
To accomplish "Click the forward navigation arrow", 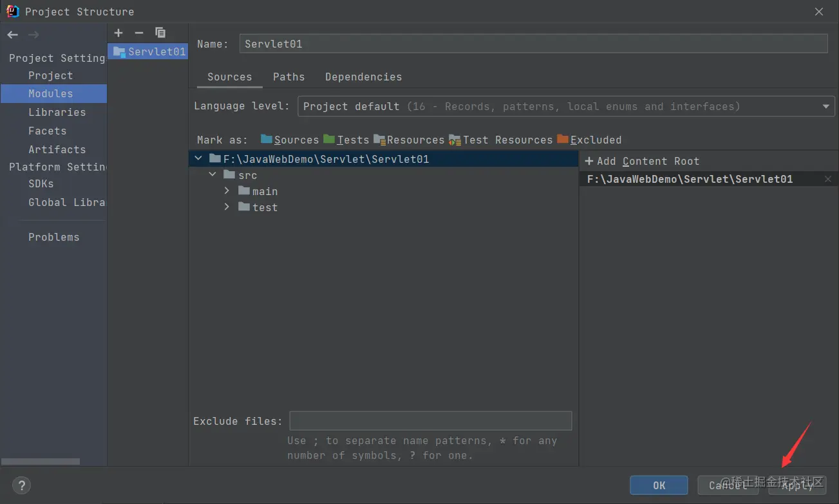I will click(33, 35).
